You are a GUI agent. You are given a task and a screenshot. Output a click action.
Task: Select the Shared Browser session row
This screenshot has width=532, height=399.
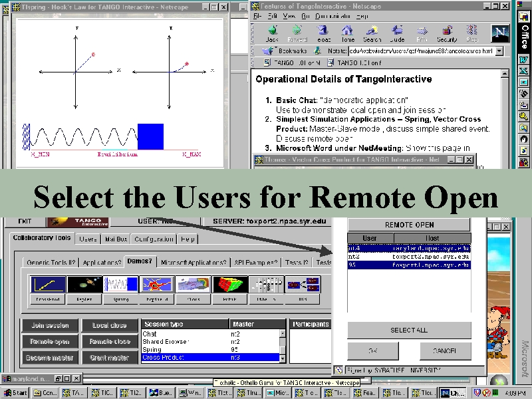point(210,342)
